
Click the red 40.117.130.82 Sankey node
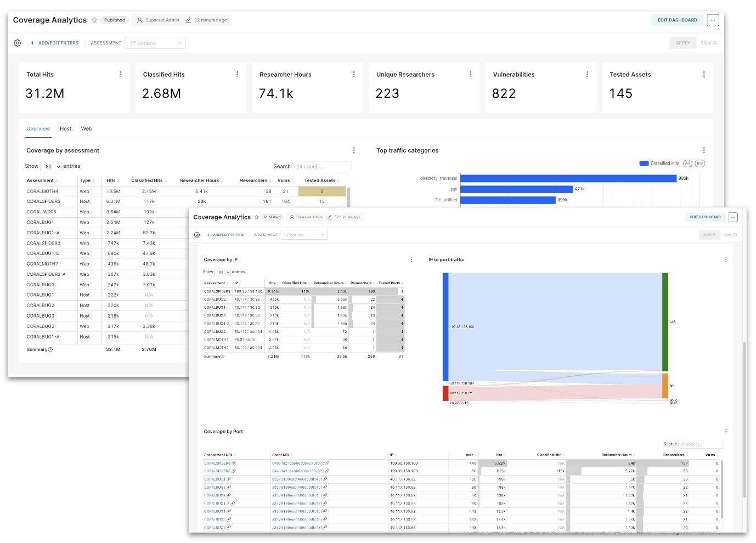(x=445, y=393)
